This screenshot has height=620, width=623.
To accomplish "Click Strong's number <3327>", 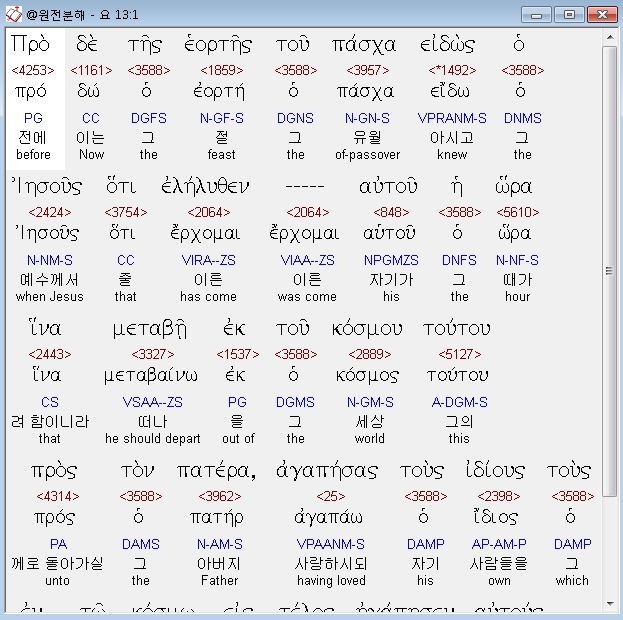I will coord(153,354).
